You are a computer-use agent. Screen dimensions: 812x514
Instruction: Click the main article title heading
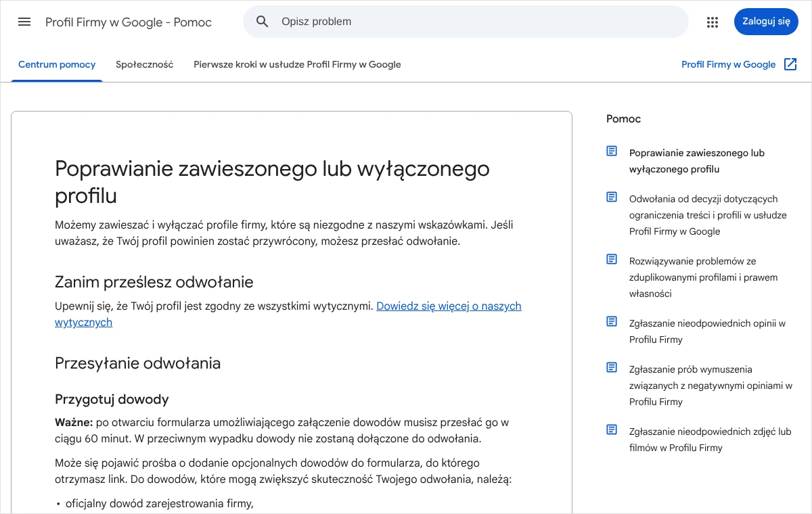(272, 182)
